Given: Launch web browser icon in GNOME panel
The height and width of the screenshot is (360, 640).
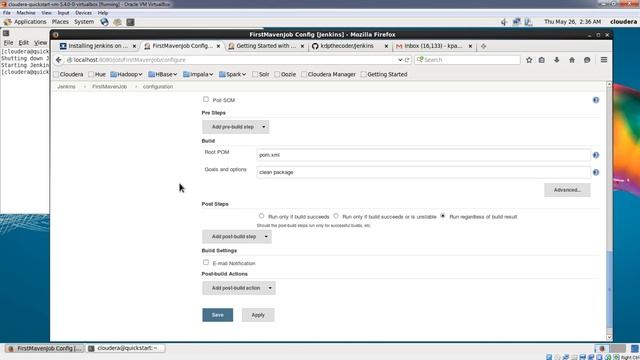Looking at the screenshot, I should [104, 22].
